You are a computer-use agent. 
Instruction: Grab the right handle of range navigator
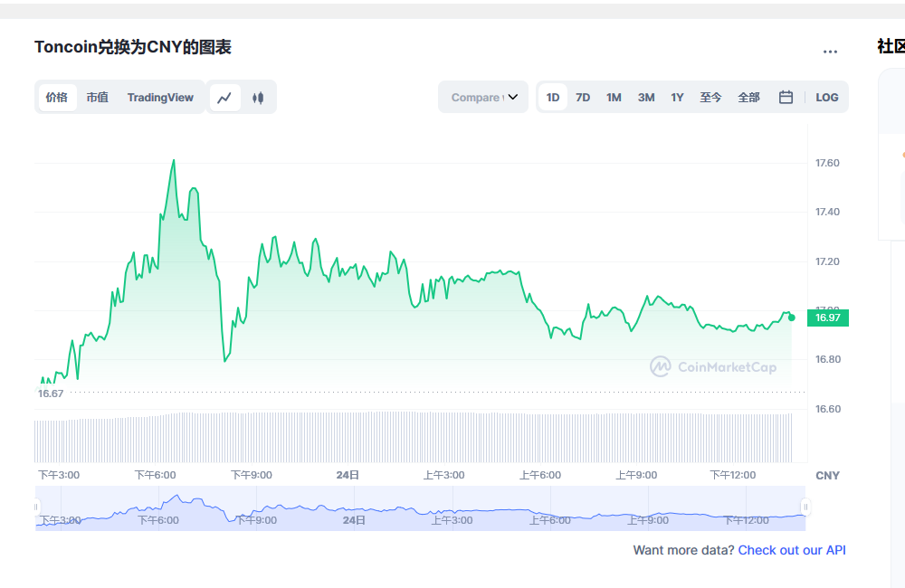click(x=805, y=507)
